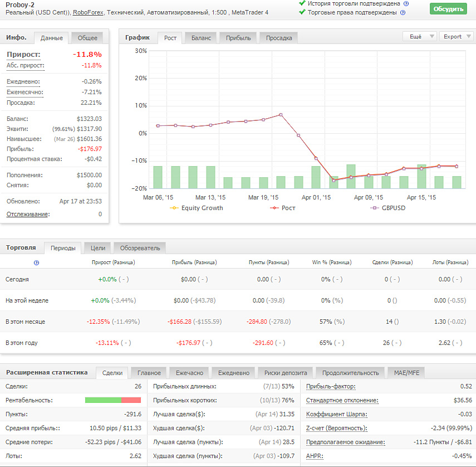Viewport: 476px width, 467px height.
Task: Click the Z-счет (Вероятность) term link
Action: [x=336, y=428]
